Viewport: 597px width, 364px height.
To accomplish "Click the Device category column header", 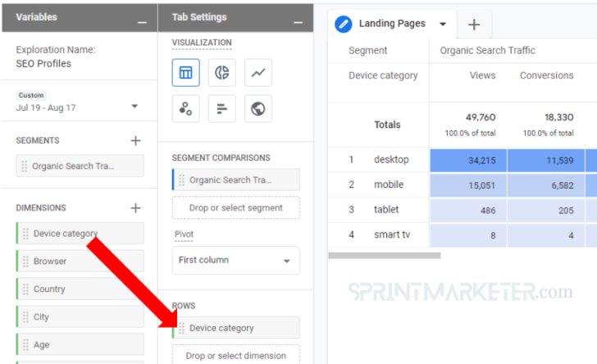I will [383, 75].
